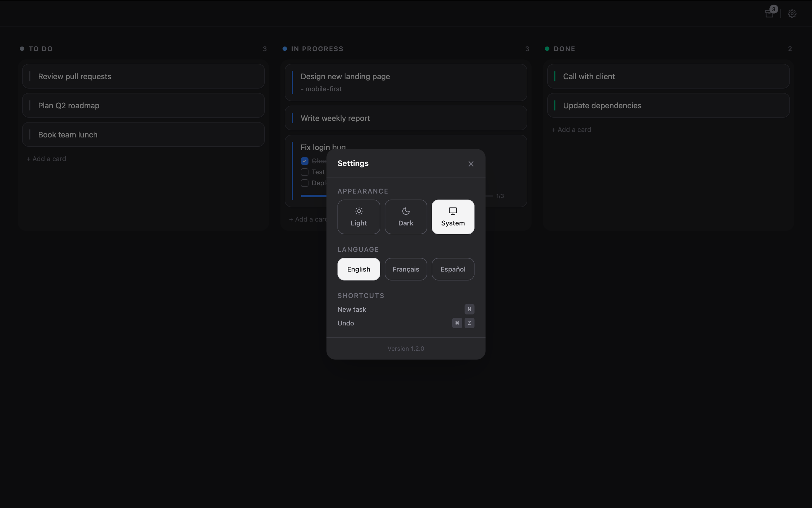
Task: Check the Test subtask checkbox
Action: click(304, 172)
